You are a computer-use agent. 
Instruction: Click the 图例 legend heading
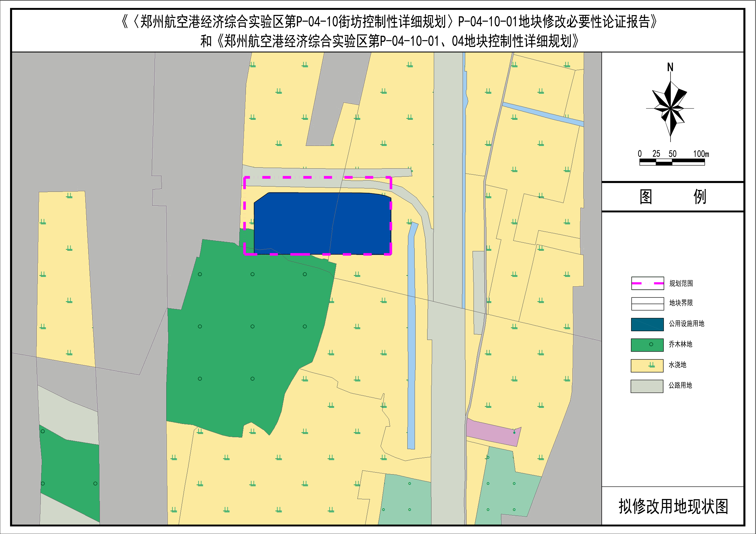tap(672, 197)
